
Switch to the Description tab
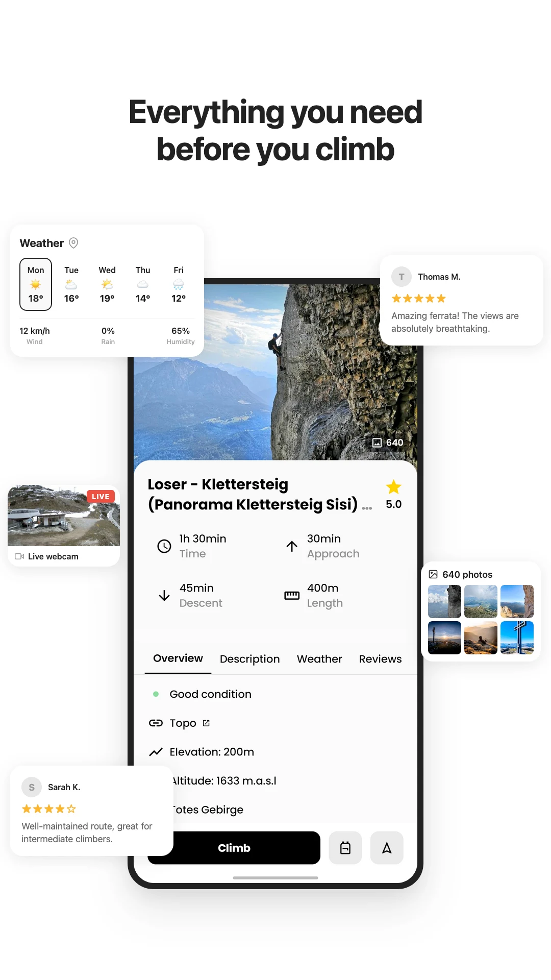pyautogui.click(x=250, y=659)
